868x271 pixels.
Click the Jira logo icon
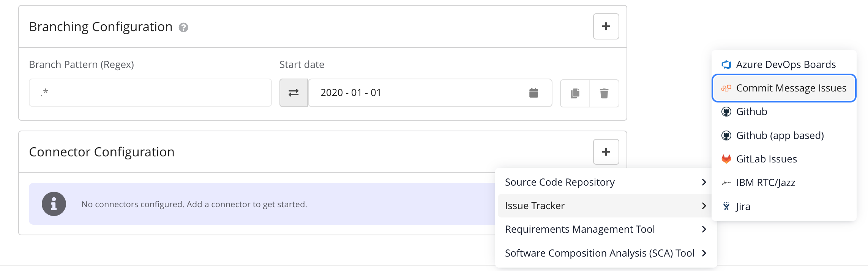click(x=726, y=206)
